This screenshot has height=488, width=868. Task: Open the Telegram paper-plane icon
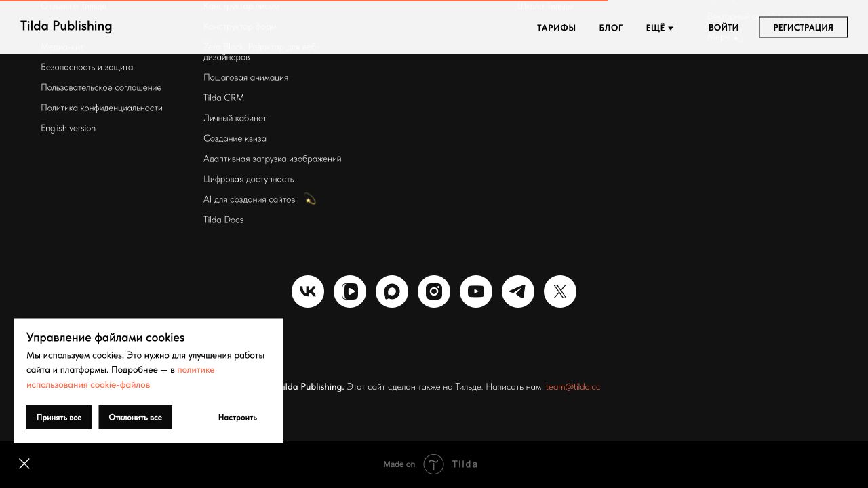click(x=518, y=291)
